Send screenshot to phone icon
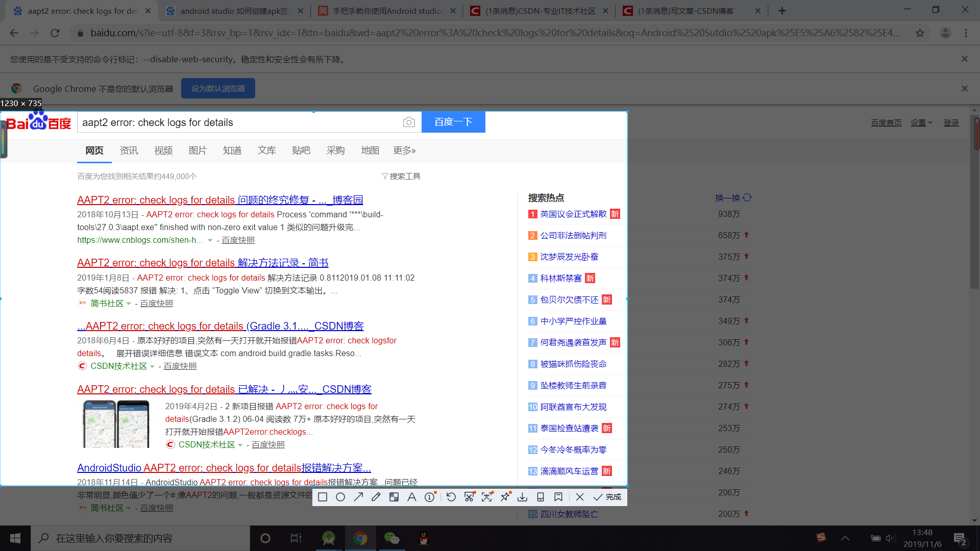980x551 pixels. click(541, 497)
